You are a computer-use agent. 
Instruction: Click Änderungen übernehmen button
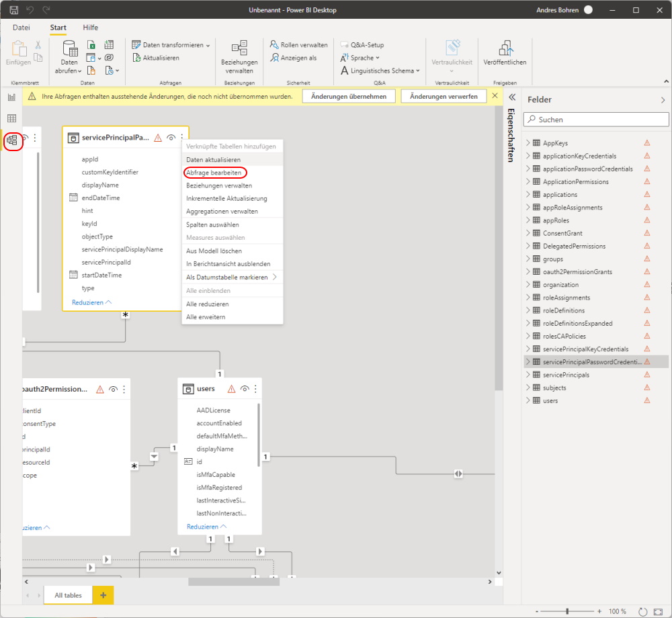(x=349, y=96)
